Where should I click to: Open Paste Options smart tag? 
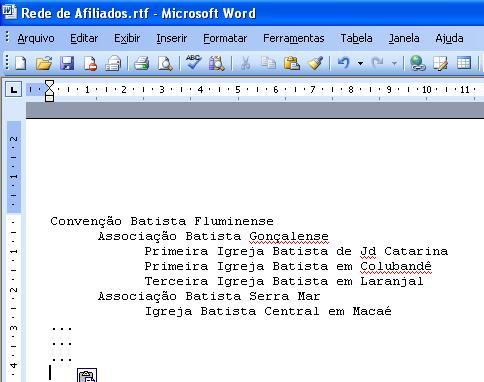point(87,375)
